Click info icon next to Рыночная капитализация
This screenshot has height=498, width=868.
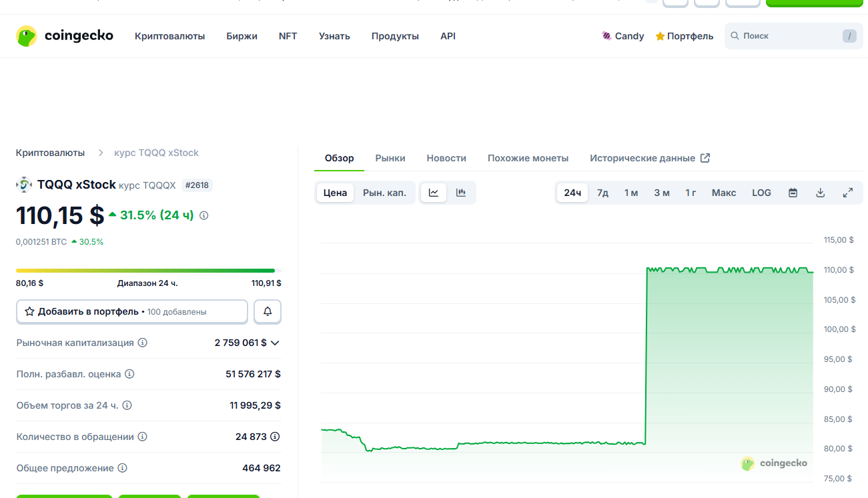(143, 343)
